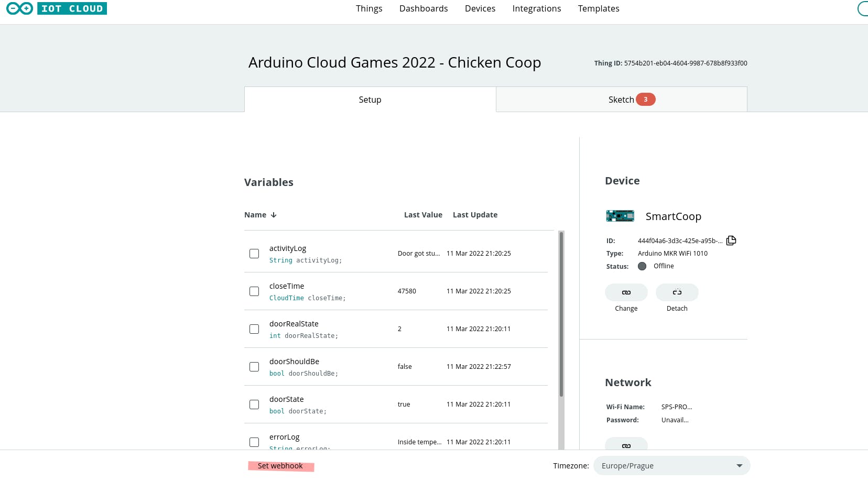Image resolution: width=868 pixels, height=481 pixels.
Task: Click the device type Arduino MKR WiFi 1010
Action: pos(672,254)
